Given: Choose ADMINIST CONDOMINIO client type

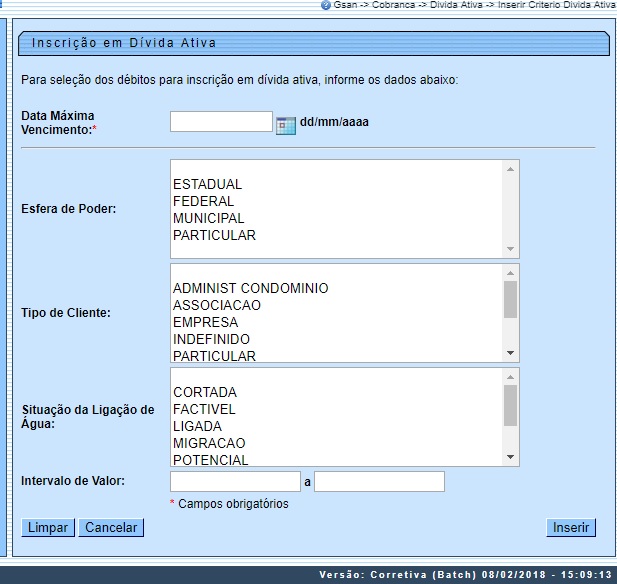Looking at the screenshot, I should (x=336, y=288).
